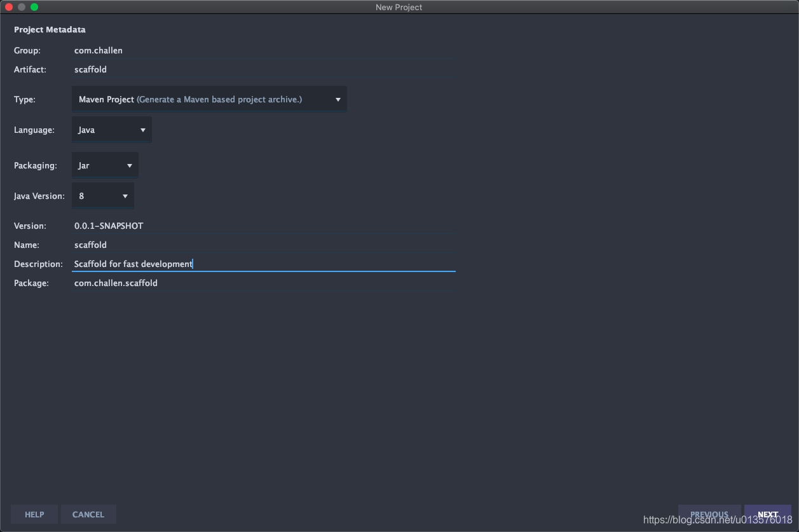Click the Description label
Viewport: 799px width, 532px height.
pos(38,264)
